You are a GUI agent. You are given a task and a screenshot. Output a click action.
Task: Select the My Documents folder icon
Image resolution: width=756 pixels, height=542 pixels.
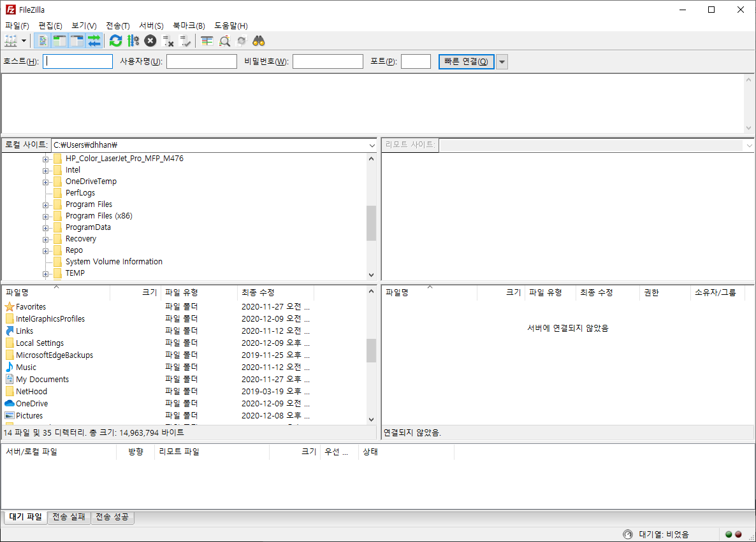pos(42,379)
